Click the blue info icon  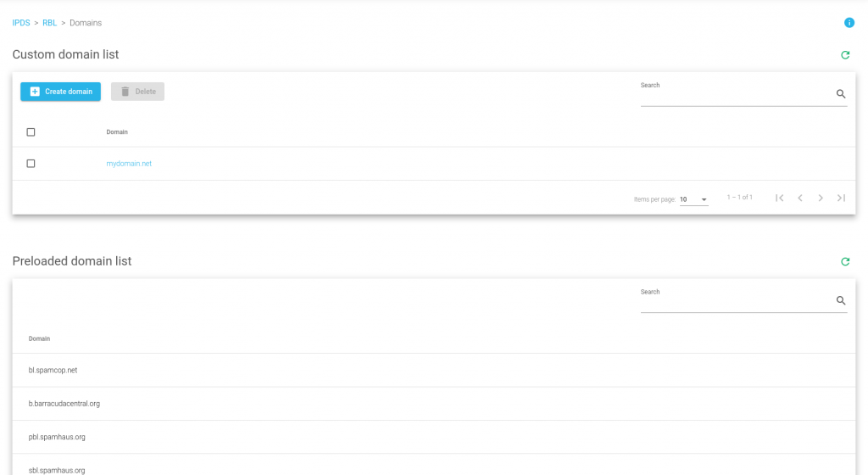[x=849, y=23]
